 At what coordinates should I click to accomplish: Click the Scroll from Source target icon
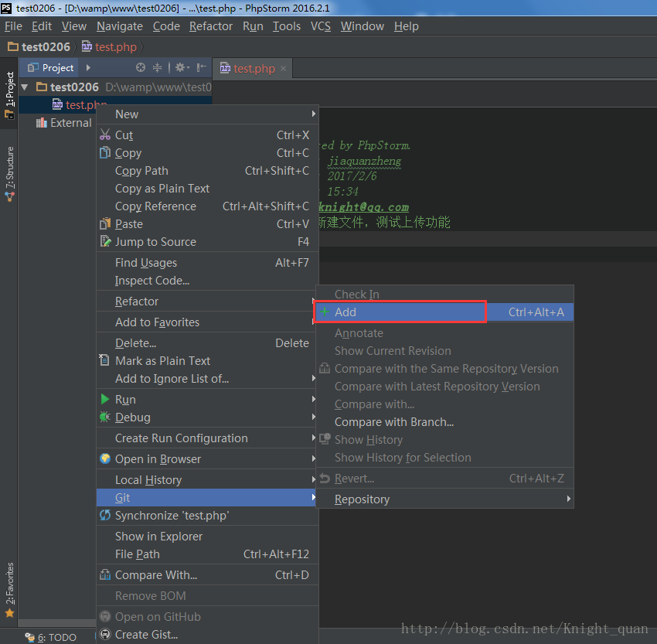141,67
